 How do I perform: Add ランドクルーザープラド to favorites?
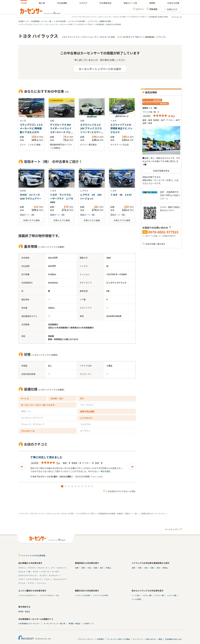click(61, 220)
